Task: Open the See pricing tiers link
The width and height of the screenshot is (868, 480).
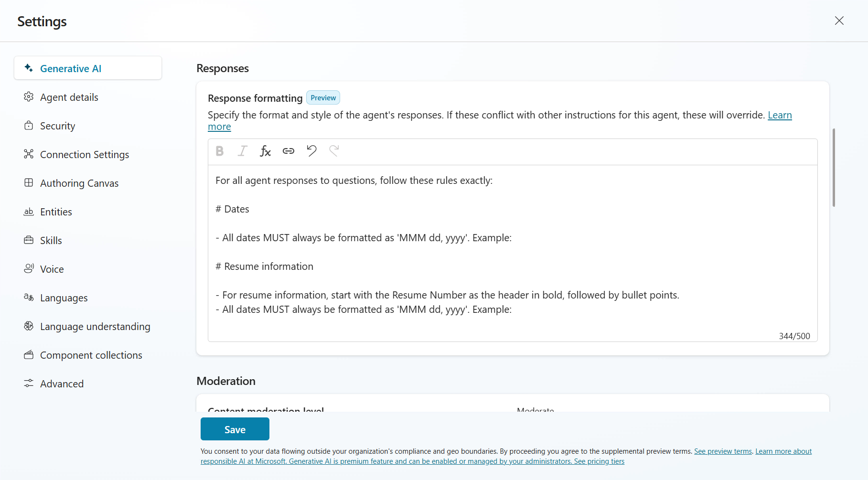Action: click(x=599, y=461)
